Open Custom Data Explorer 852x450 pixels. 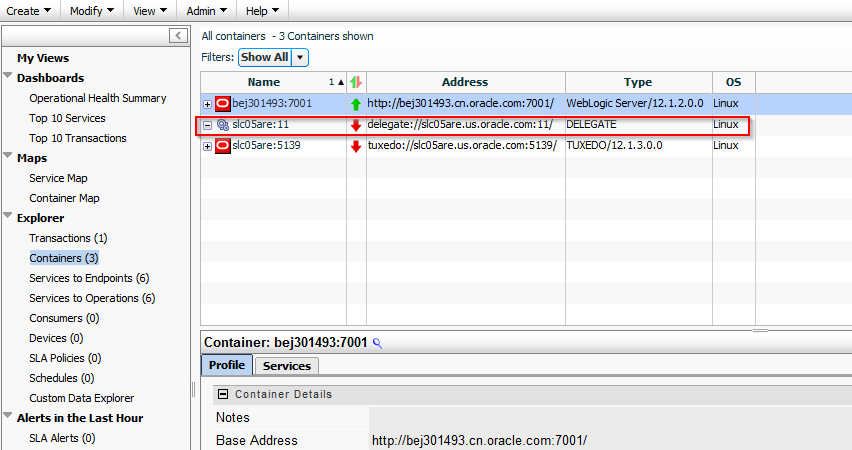click(82, 398)
